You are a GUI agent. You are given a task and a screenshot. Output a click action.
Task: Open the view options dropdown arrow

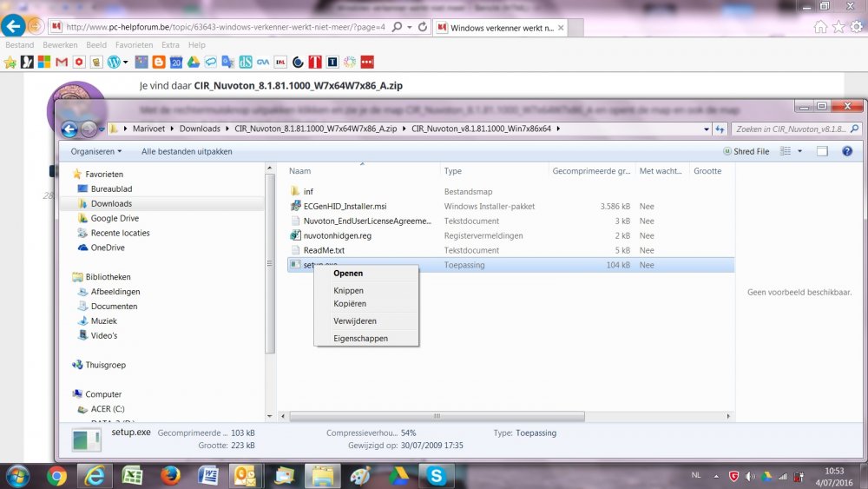pos(799,151)
